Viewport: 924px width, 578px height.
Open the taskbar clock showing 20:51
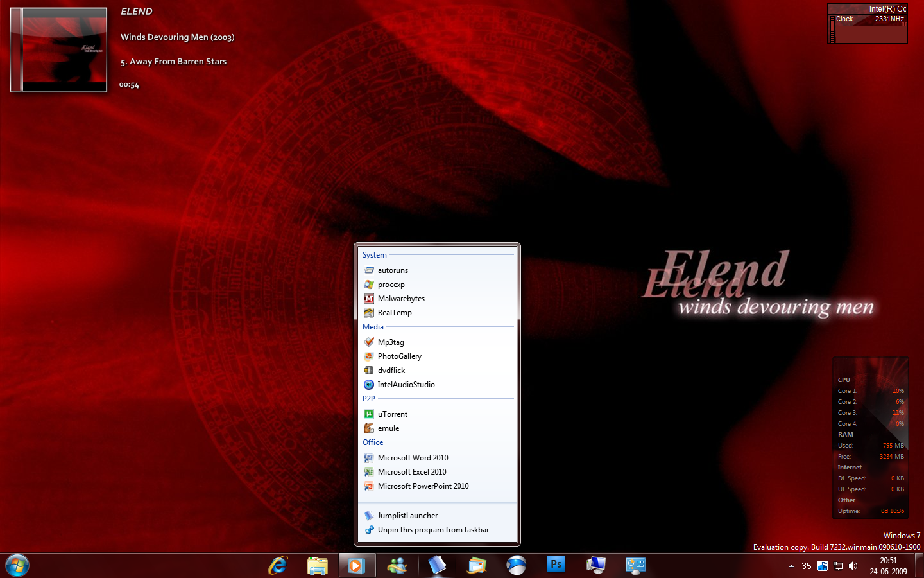pyautogui.click(x=888, y=566)
